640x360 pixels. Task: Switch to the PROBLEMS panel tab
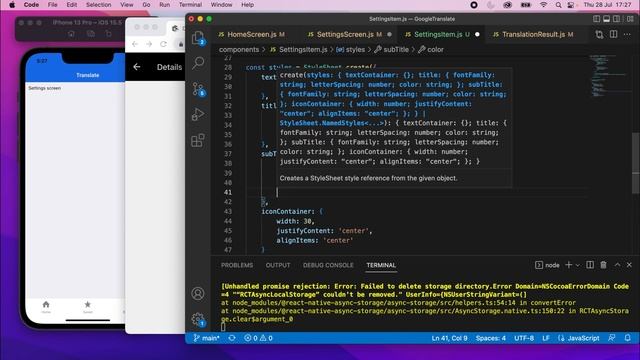[x=237, y=265]
